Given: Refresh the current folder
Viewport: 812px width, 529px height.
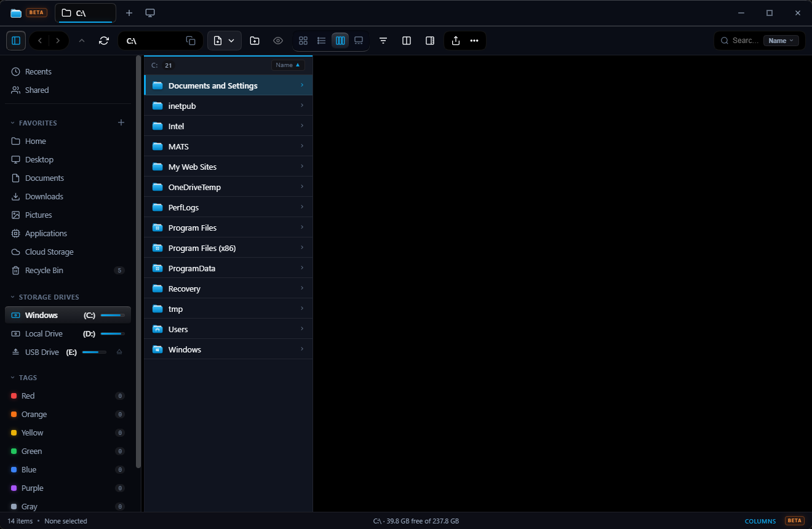Looking at the screenshot, I should [104, 41].
